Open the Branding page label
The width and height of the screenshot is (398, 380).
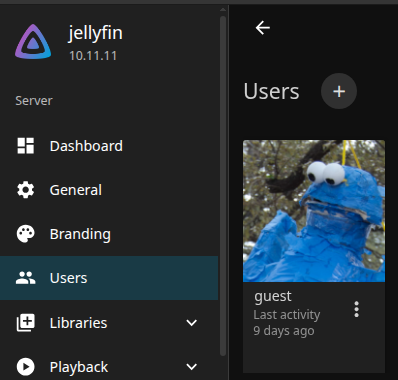[80, 234]
